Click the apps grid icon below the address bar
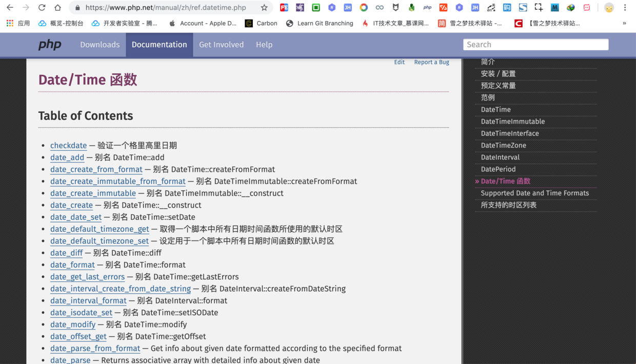The image size is (636, 364). [9, 23]
